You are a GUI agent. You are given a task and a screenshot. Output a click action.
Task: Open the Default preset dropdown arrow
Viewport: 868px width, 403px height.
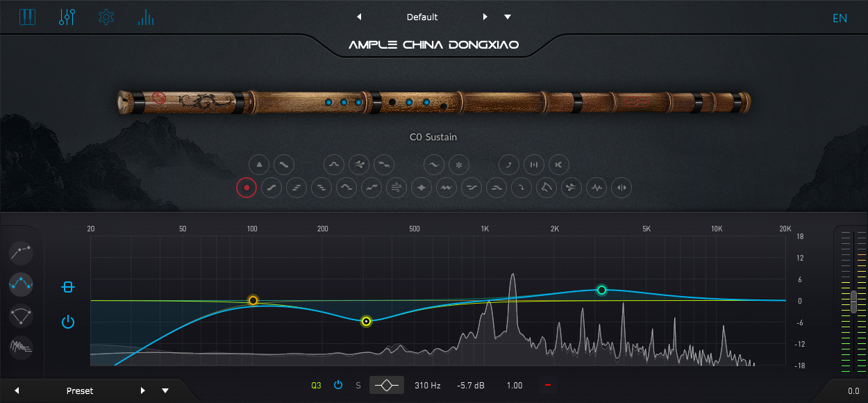coord(508,17)
